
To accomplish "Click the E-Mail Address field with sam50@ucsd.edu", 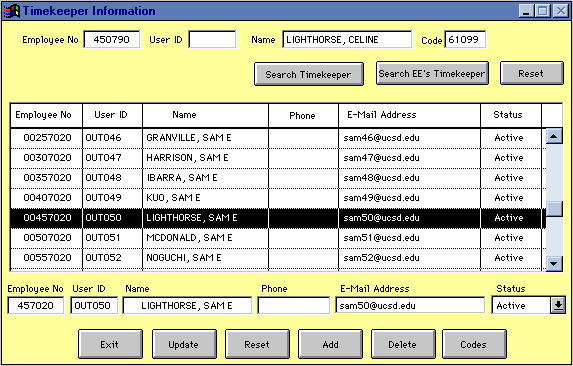I will click(410, 305).
